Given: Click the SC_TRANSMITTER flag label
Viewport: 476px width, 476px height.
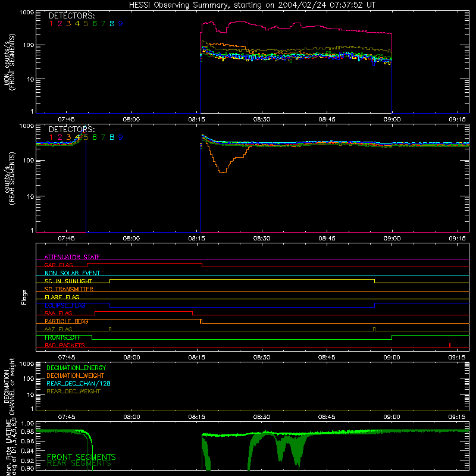Looking at the screenshot, I should click(68, 289).
